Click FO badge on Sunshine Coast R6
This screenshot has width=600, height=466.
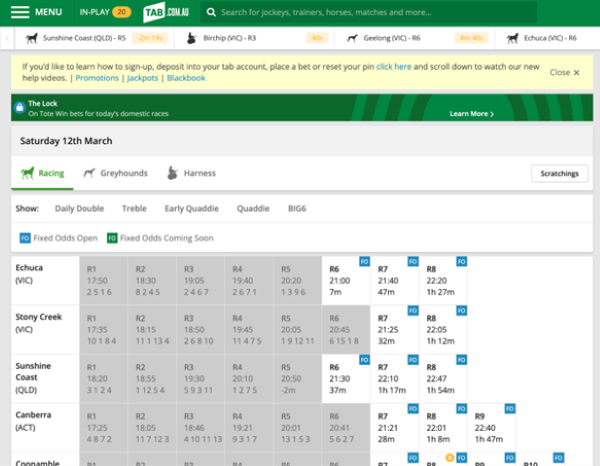tap(364, 360)
